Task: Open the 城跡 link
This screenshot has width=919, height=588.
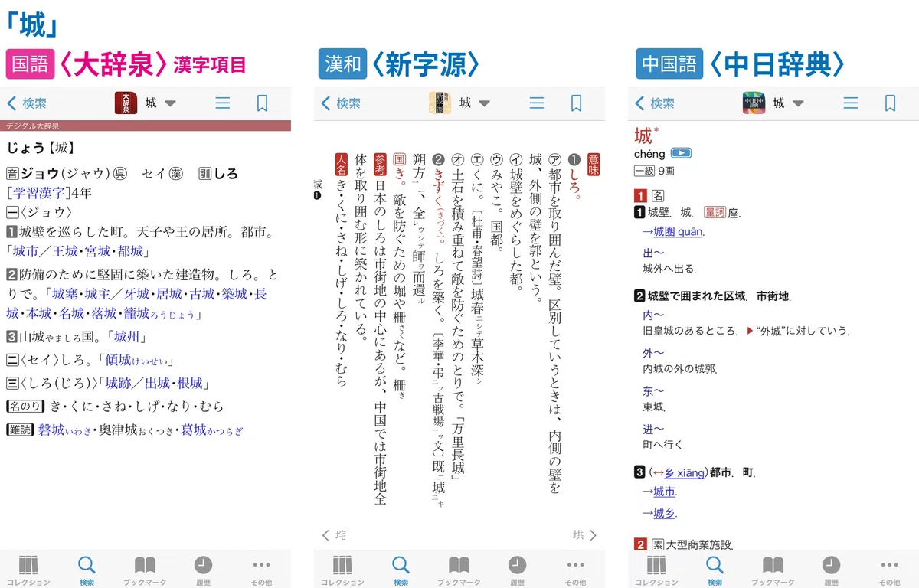Action: 118,384
